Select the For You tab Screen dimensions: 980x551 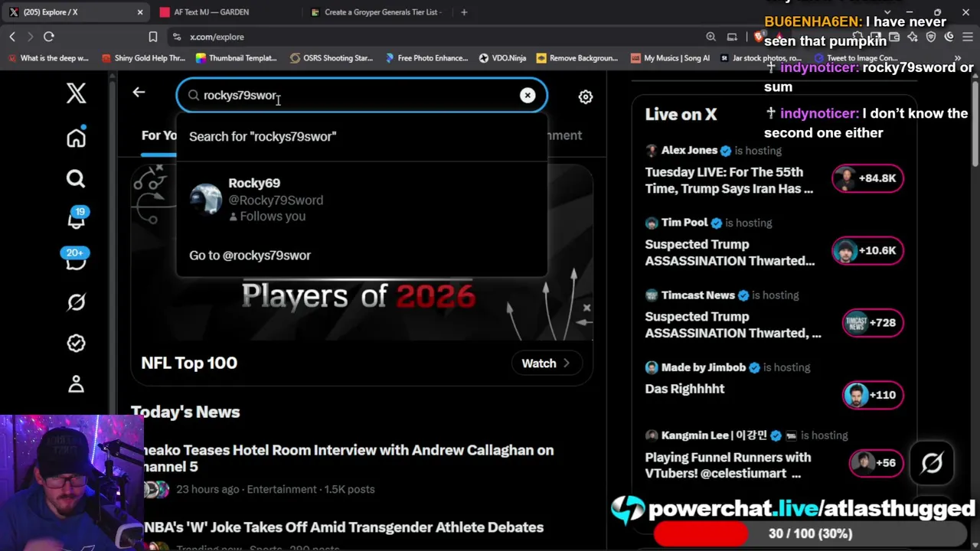tap(158, 135)
